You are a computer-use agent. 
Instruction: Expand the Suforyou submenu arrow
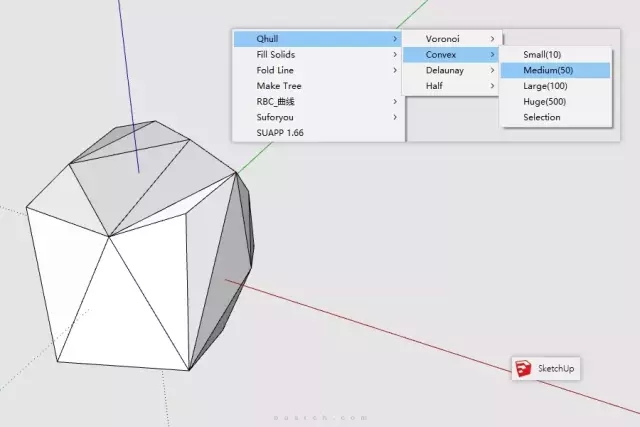pos(395,117)
